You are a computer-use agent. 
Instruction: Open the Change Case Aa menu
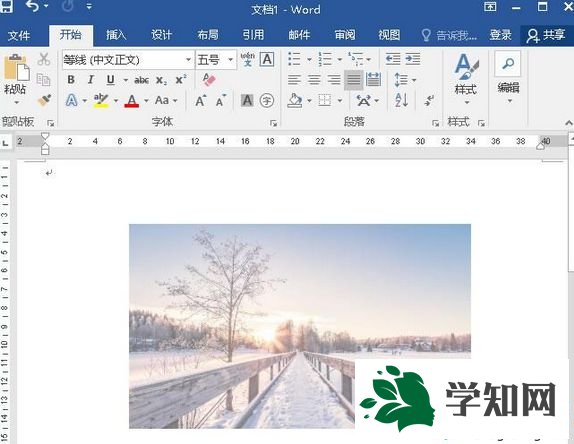point(165,100)
